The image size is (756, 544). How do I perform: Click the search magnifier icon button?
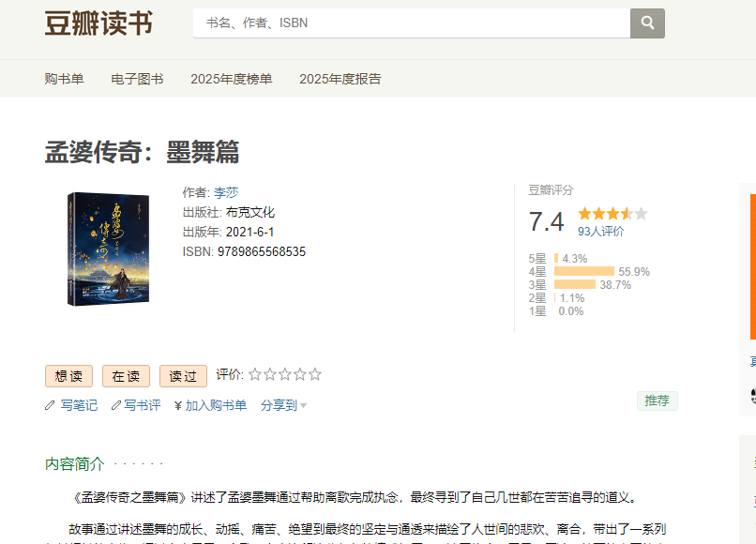tap(647, 23)
